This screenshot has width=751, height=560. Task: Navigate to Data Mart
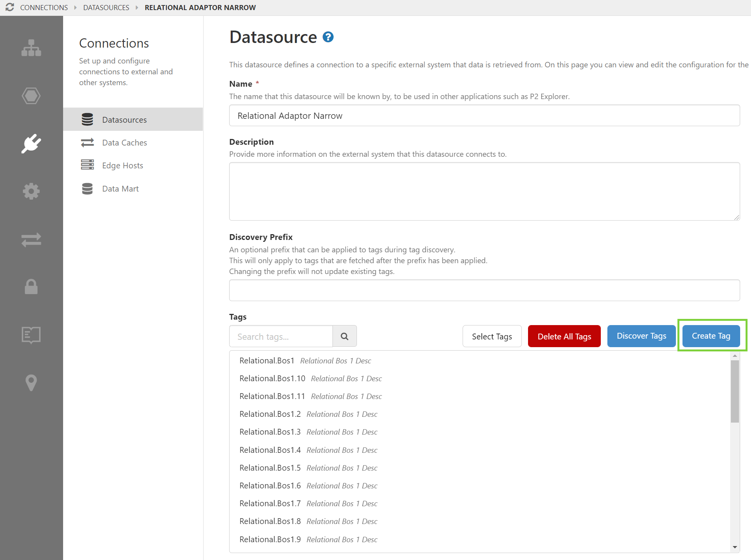click(x=120, y=188)
